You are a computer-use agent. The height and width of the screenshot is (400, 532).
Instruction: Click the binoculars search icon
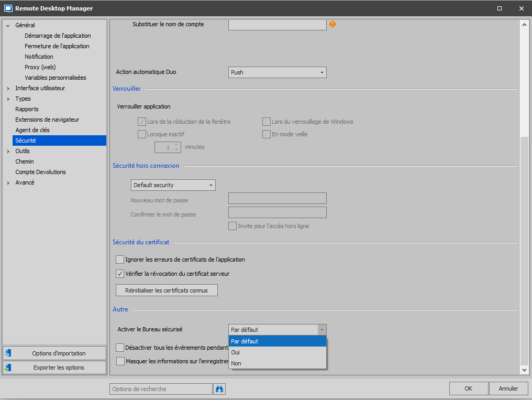tap(219, 389)
